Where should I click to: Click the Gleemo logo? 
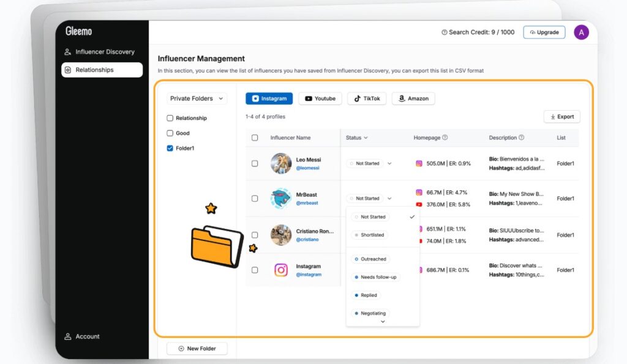(x=79, y=31)
